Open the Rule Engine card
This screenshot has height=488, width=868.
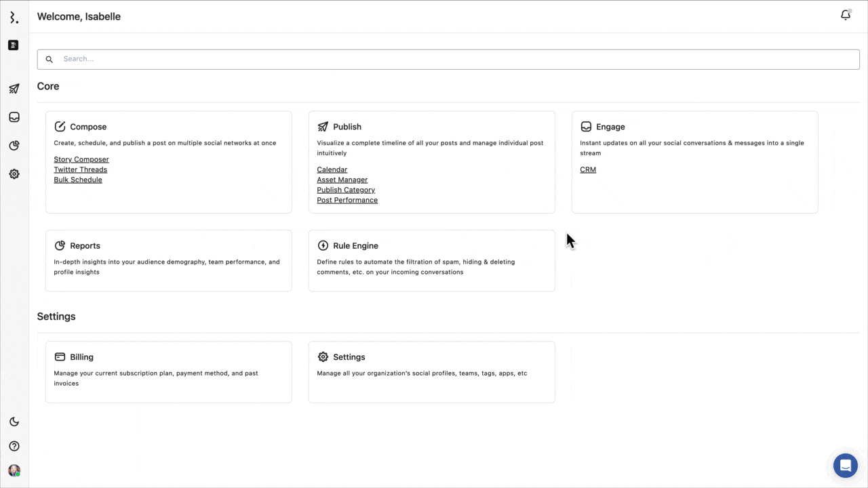point(431,260)
